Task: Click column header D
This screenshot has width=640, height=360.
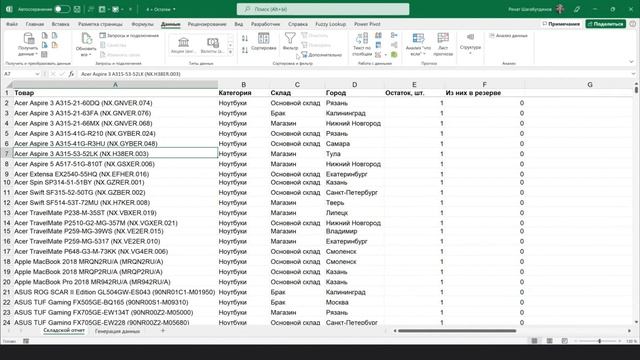Action: click(354, 84)
